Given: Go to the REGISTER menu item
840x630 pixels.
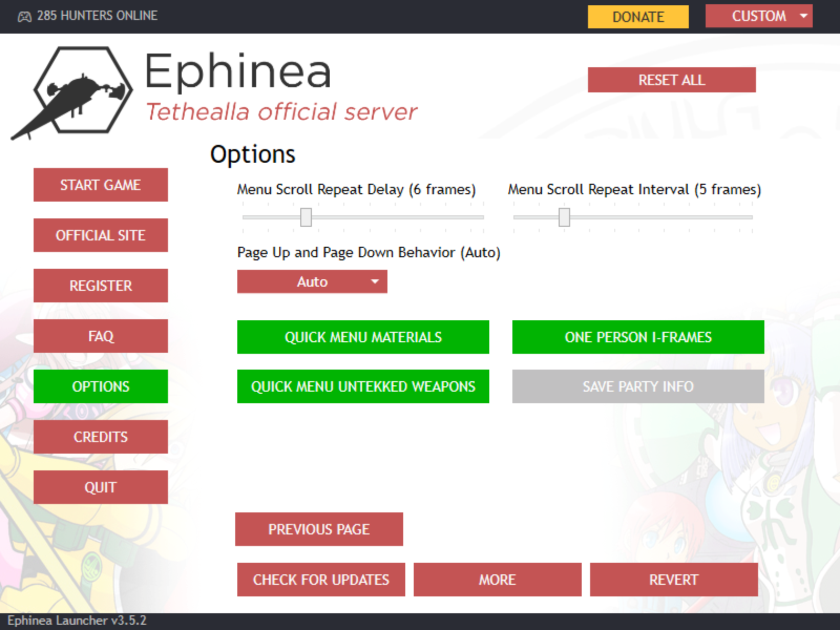Looking at the screenshot, I should pos(101,286).
